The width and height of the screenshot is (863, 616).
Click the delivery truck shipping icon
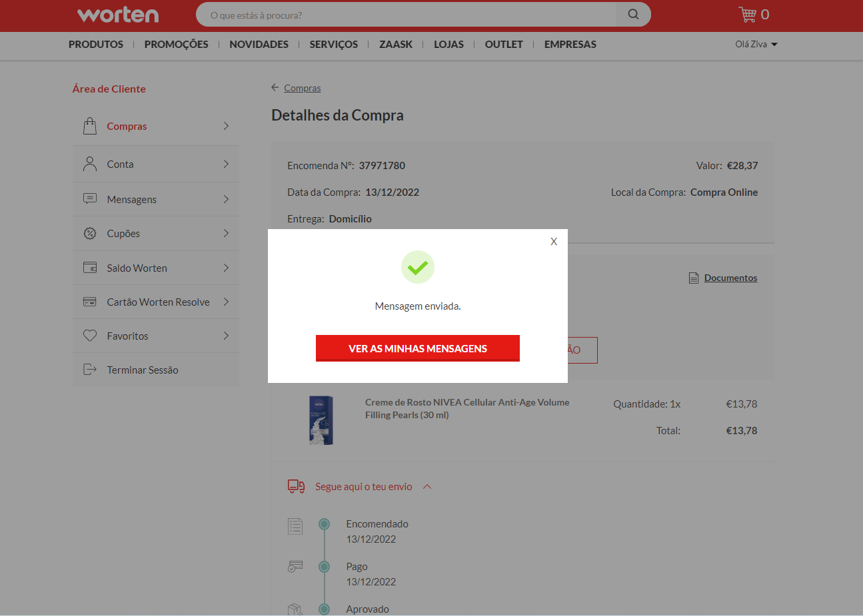point(296,487)
